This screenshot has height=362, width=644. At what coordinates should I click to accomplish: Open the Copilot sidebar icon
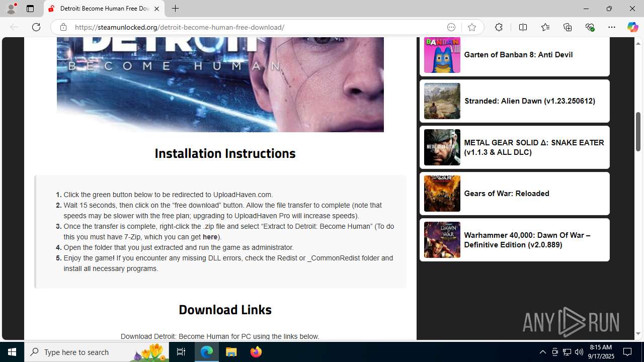pyautogui.click(x=632, y=27)
